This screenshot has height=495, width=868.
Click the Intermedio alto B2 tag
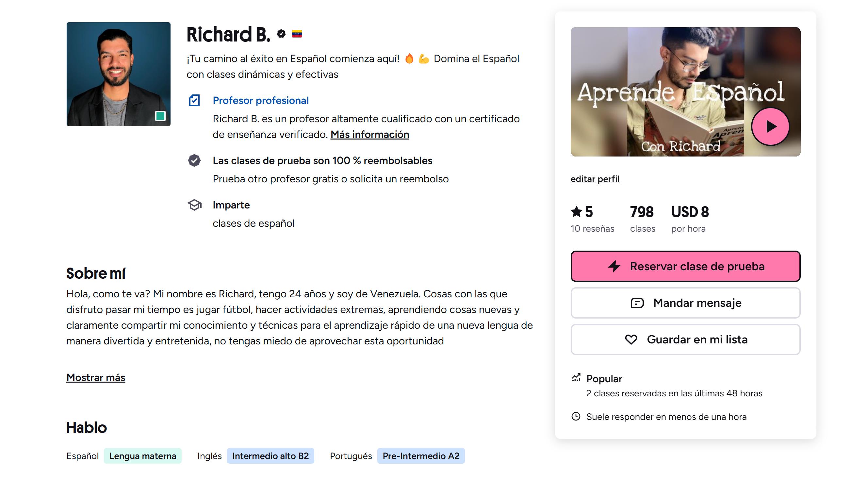pos(270,456)
